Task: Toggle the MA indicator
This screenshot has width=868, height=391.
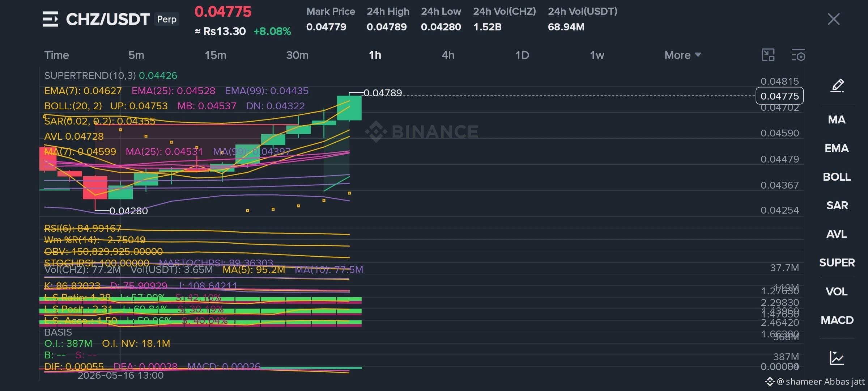Action: coord(837,119)
